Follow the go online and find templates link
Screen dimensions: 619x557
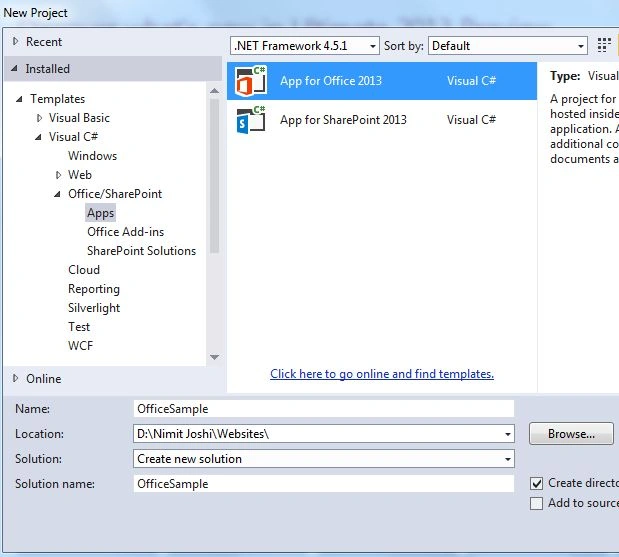point(382,374)
